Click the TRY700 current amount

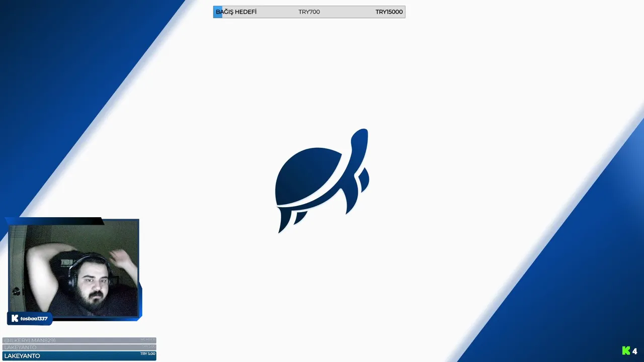[x=309, y=12]
